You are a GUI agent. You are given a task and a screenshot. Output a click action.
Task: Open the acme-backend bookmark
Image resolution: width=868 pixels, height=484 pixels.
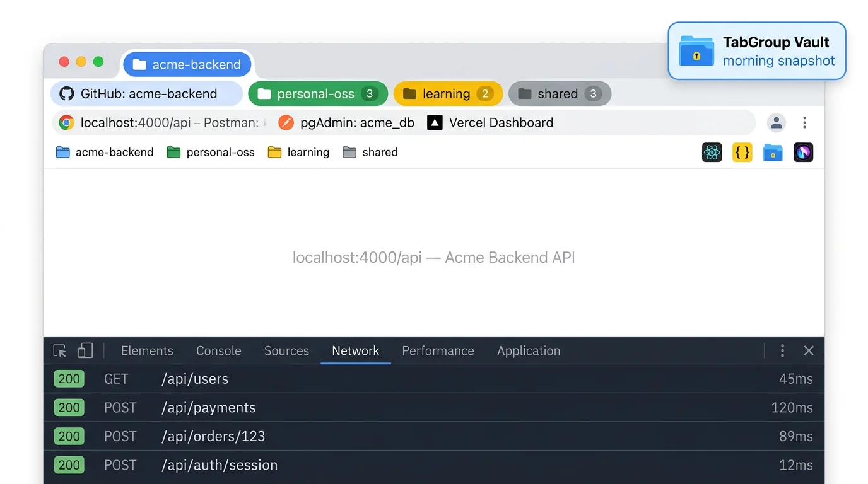[105, 152]
